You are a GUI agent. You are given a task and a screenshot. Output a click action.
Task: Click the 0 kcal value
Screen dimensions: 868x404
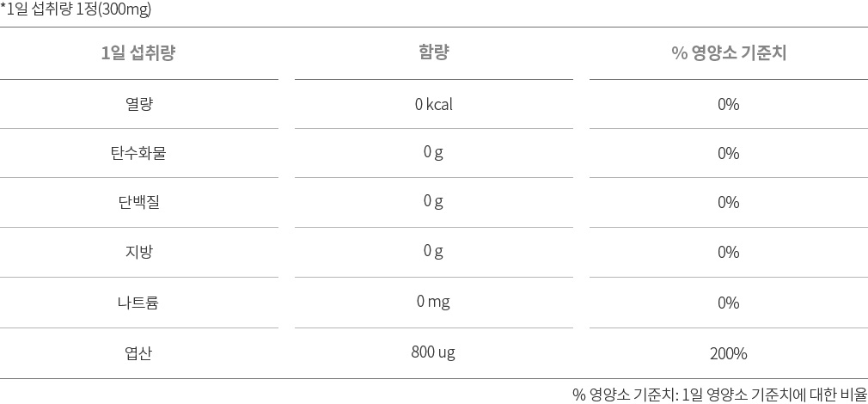point(433,104)
